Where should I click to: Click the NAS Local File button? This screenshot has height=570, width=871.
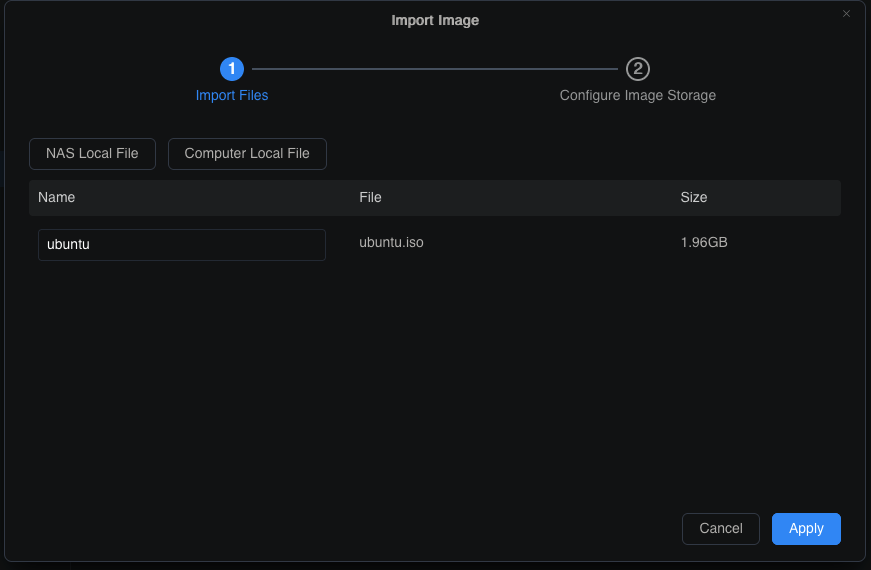92,154
